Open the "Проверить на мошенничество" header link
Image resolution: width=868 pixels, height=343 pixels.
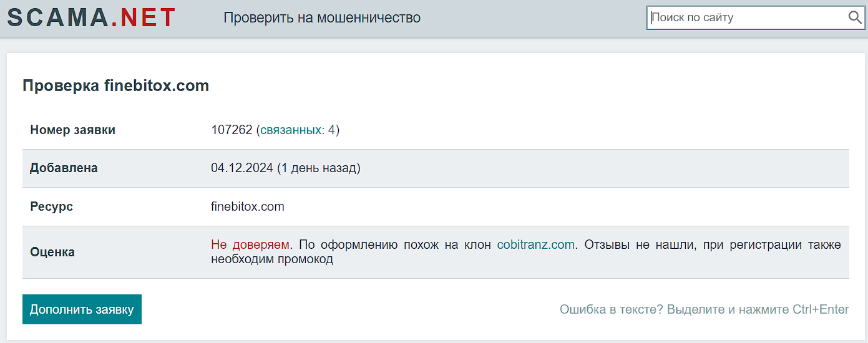tap(322, 18)
